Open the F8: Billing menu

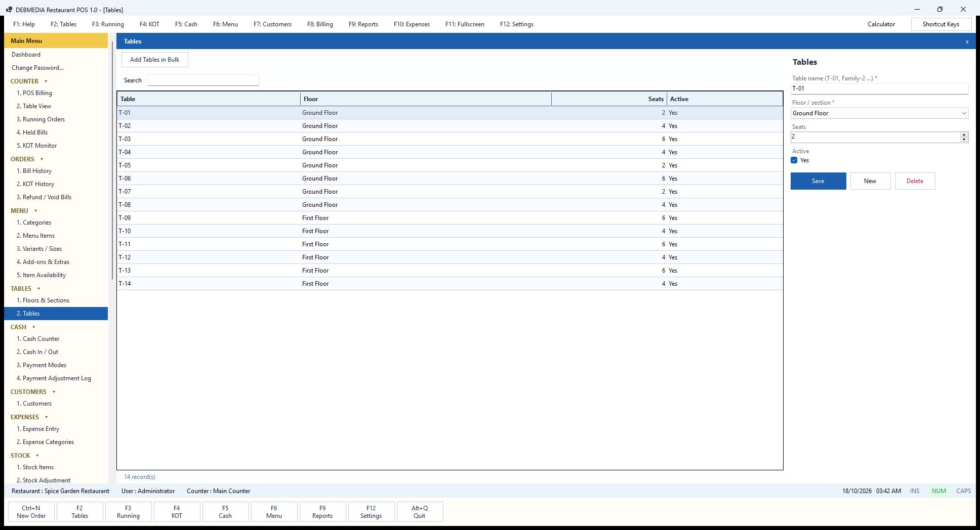320,24
